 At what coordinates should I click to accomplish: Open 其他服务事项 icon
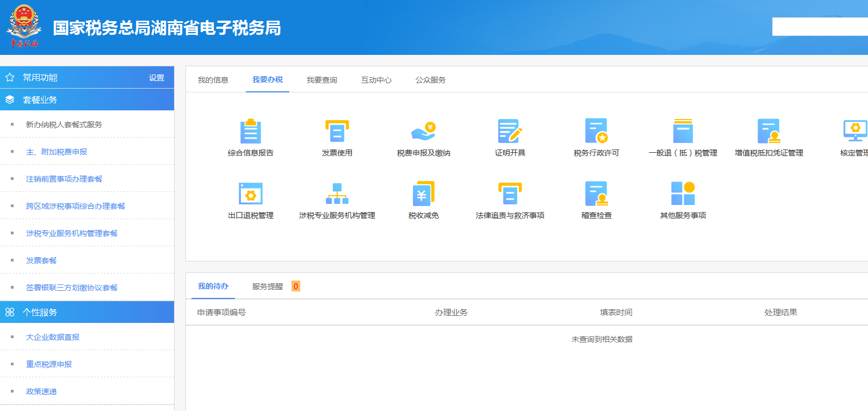(683, 194)
